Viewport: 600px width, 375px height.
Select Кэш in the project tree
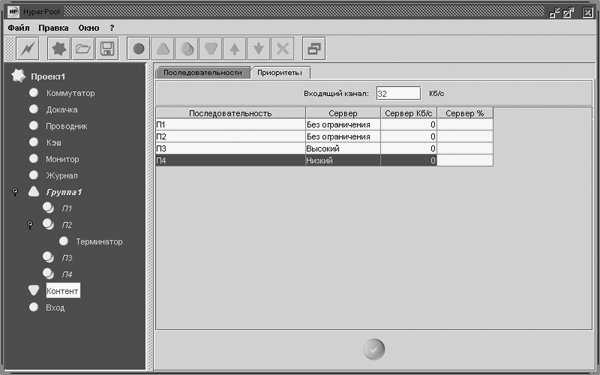pyautogui.click(x=54, y=143)
